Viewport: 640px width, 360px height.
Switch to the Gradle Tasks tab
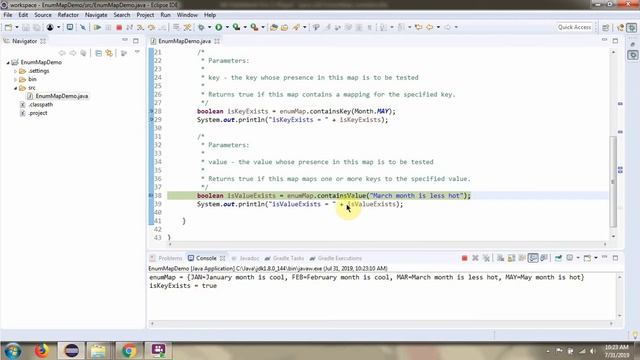click(x=284, y=258)
